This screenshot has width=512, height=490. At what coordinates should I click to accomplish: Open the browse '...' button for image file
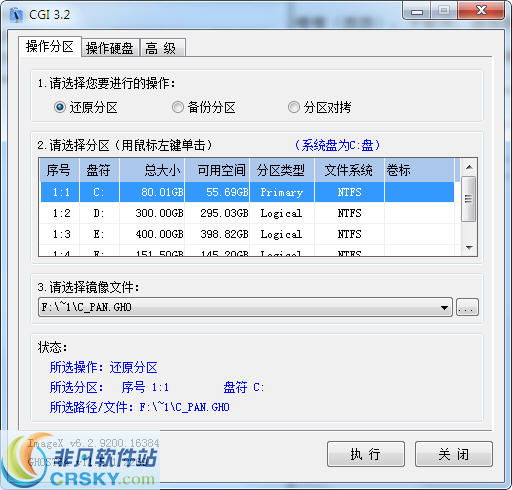[x=467, y=307]
